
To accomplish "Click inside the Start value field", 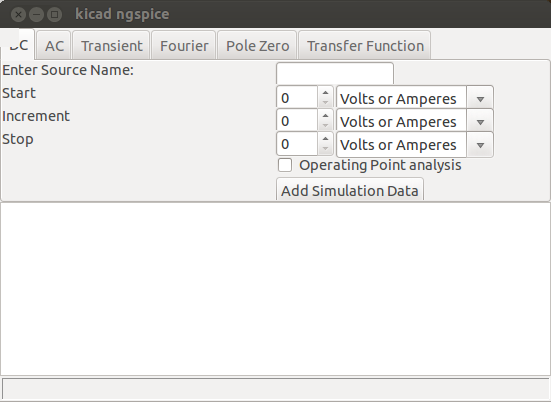I will (297, 97).
